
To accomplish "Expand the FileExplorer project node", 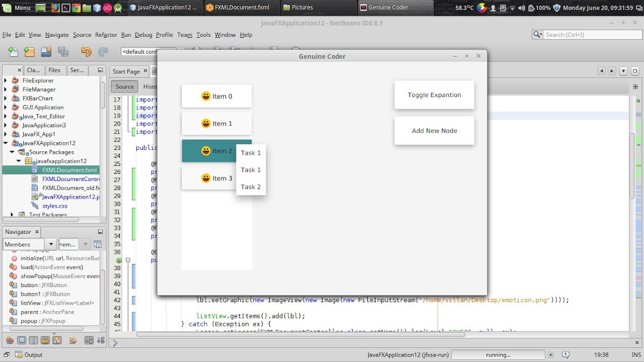I will (x=6, y=80).
